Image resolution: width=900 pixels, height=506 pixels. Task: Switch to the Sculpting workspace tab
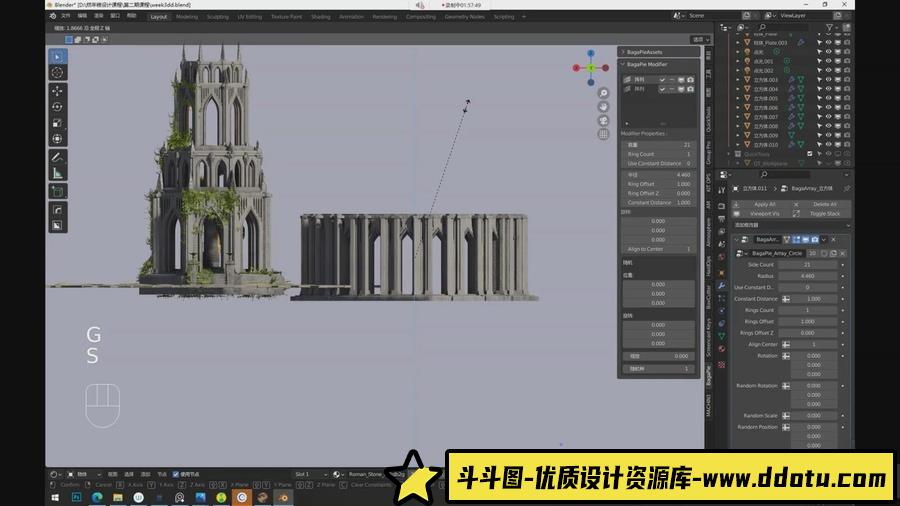click(218, 17)
